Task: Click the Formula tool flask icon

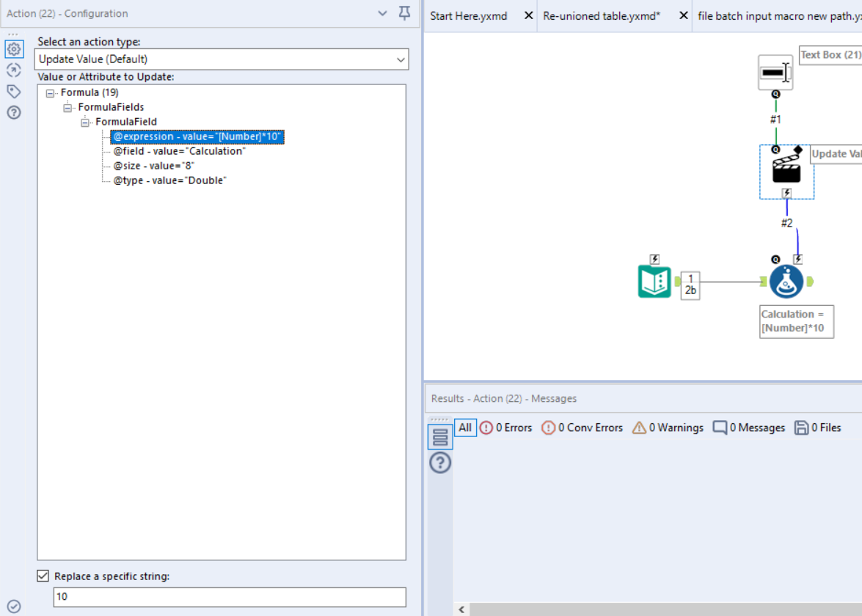Action: tap(786, 281)
